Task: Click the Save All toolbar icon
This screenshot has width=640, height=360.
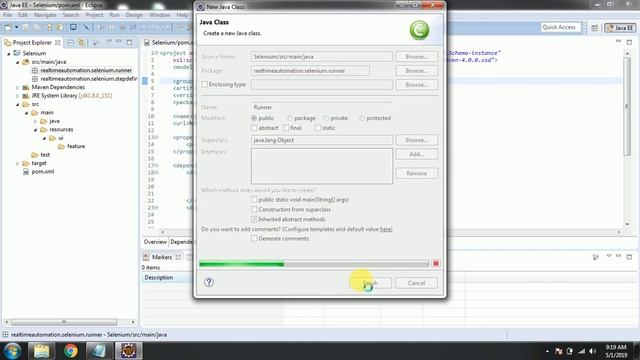Action: point(36,27)
